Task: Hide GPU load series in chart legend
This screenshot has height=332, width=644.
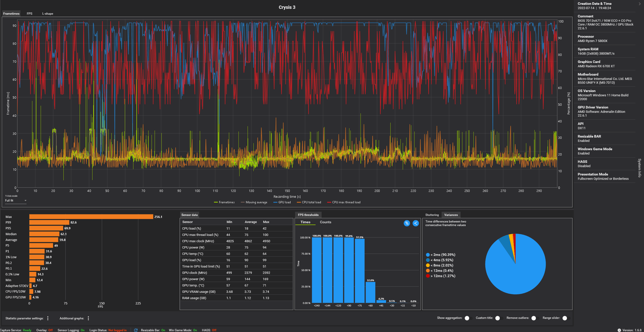Action: tap(282, 202)
